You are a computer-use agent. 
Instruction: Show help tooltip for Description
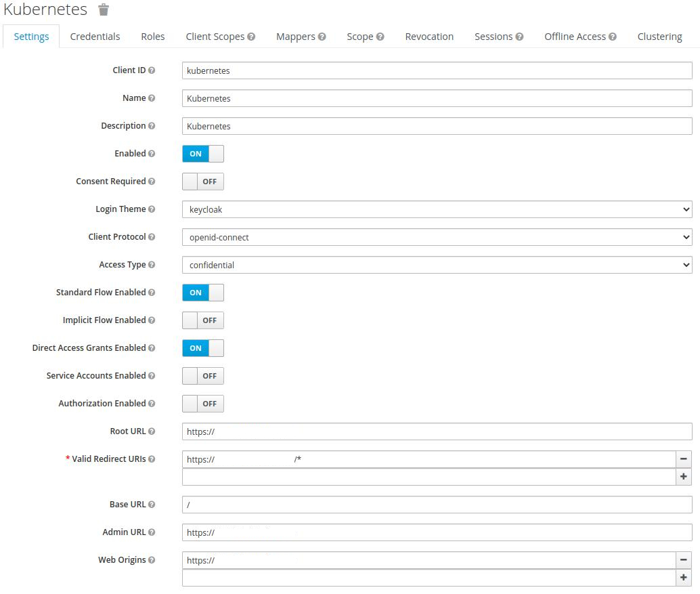[x=152, y=125]
